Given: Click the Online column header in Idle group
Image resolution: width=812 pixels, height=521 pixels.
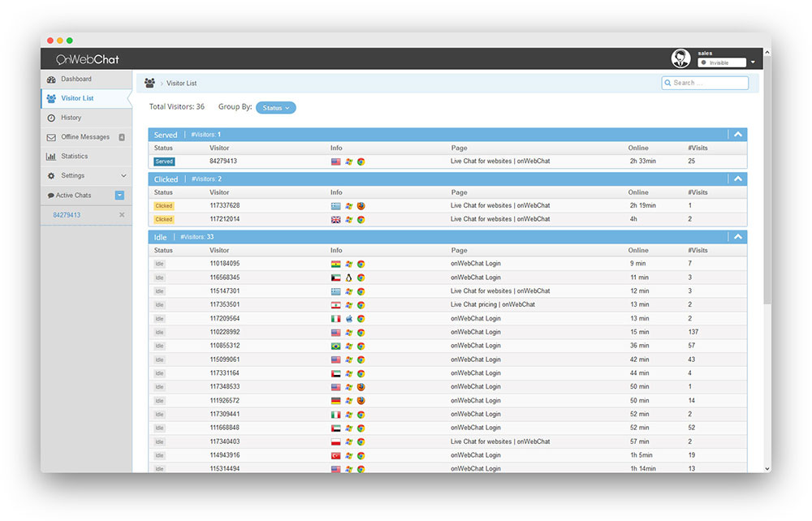Looking at the screenshot, I should click(638, 251).
